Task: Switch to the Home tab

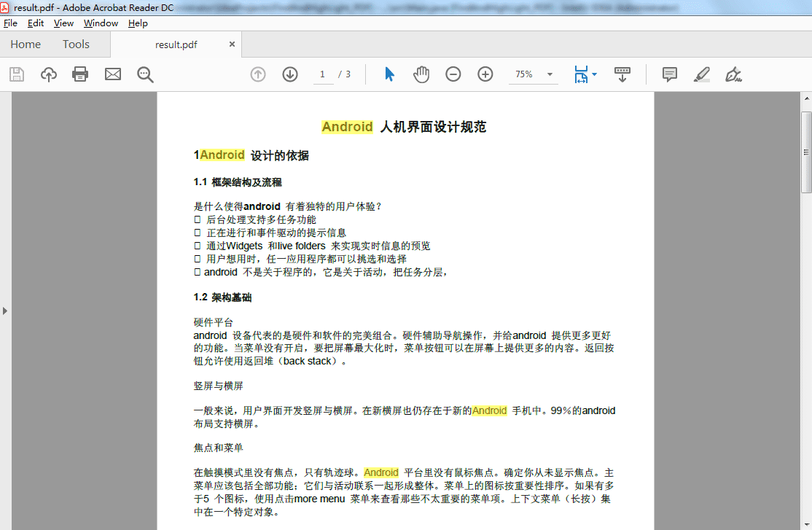Action: (26, 44)
